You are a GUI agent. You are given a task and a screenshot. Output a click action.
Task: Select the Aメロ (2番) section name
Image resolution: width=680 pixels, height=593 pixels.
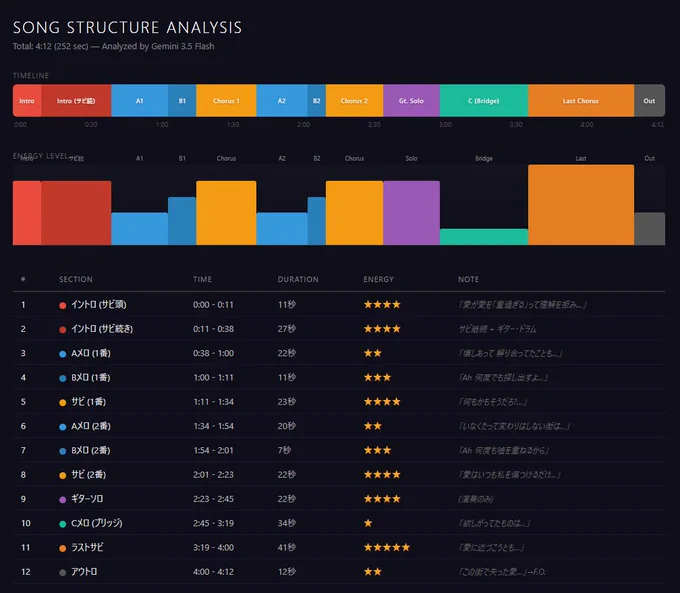91,426
